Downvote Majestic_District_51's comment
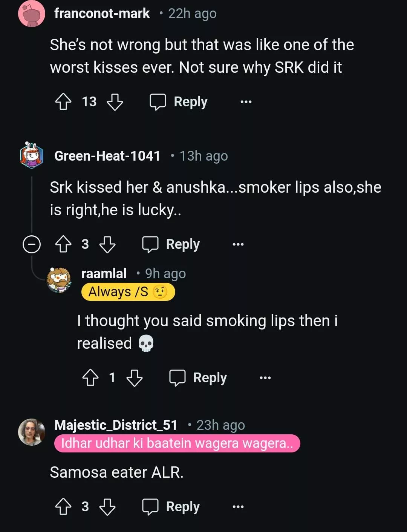The width and height of the screenshot is (407, 532). click(x=107, y=506)
